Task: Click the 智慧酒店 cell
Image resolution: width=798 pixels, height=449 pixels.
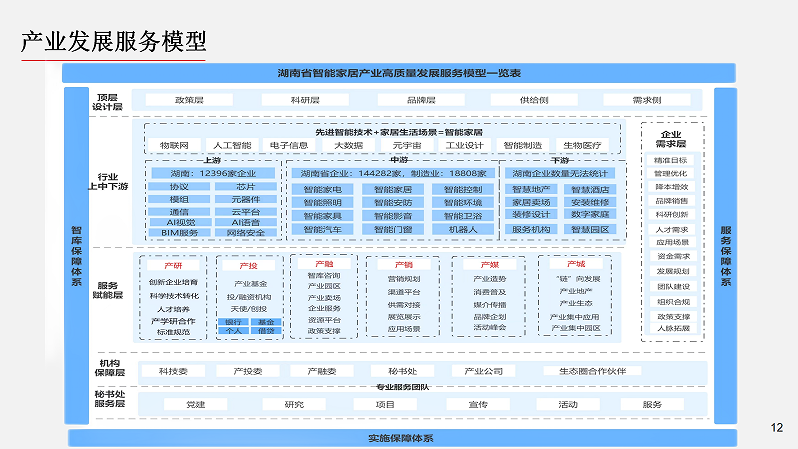Action: pos(590,189)
